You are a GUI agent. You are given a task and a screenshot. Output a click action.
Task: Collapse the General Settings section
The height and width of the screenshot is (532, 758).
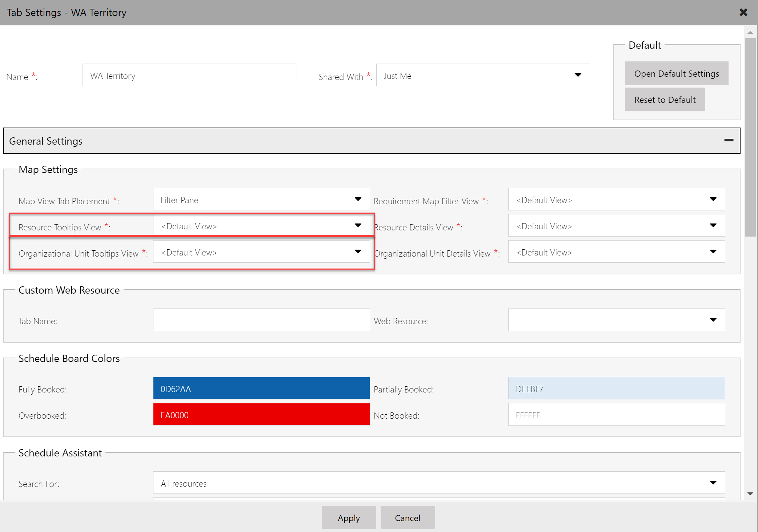729,140
